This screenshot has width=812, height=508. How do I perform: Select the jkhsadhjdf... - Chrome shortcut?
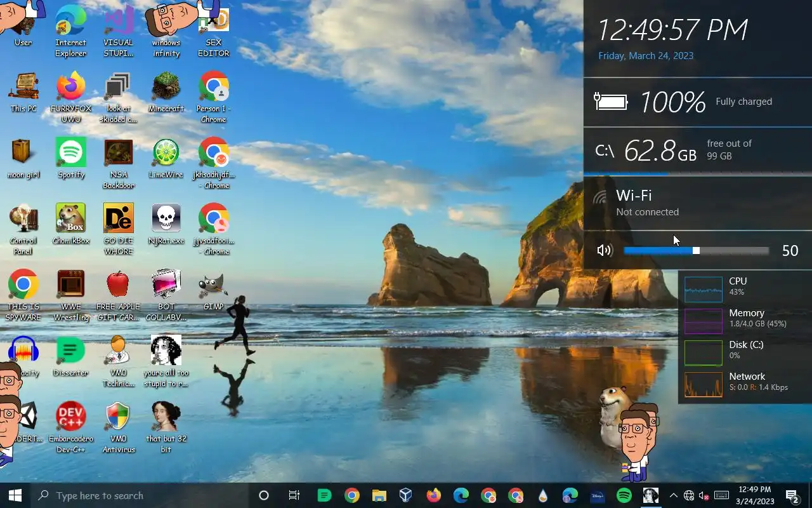pyautogui.click(x=214, y=163)
